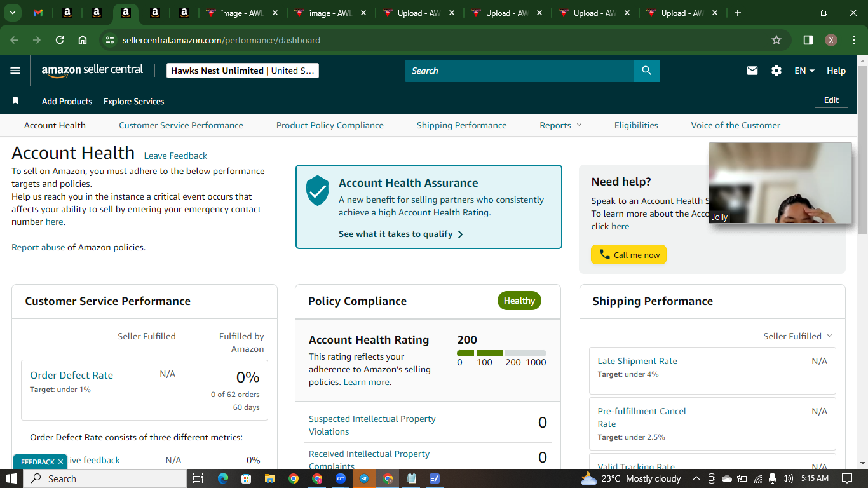Image resolution: width=868 pixels, height=488 pixels.
Task: Open Suspected Intellectual Property Violations link
Action: [372, 425]
